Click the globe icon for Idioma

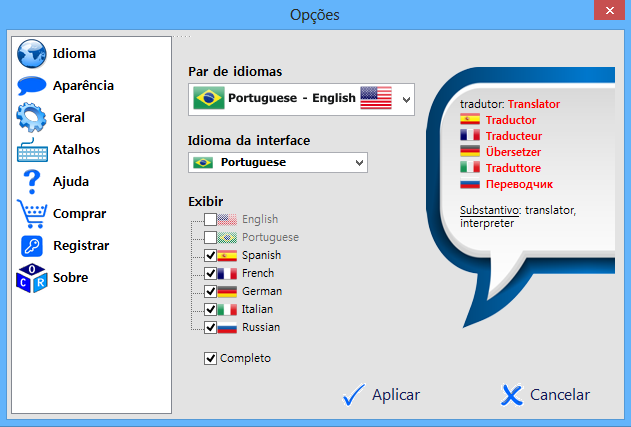click(x=32, y=54)
